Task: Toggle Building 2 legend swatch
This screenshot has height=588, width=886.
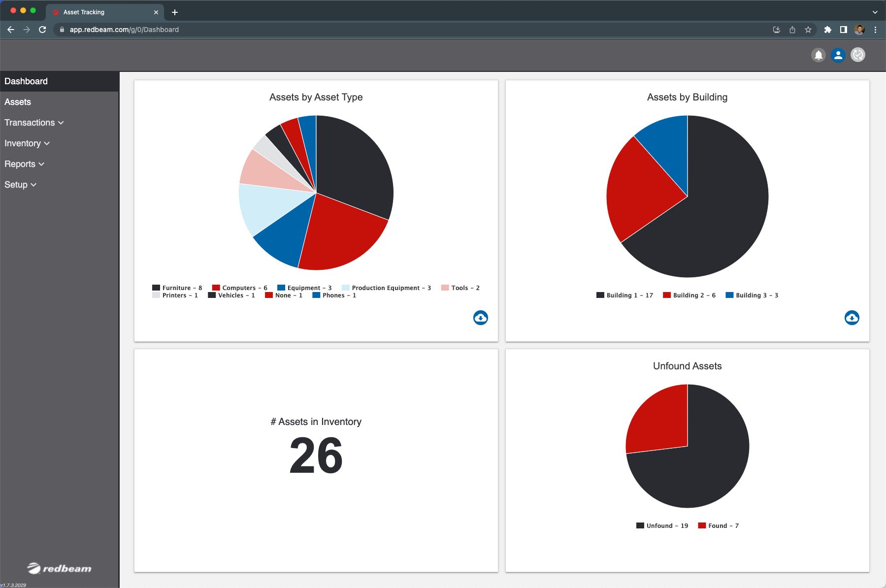Action: (667, 295)
